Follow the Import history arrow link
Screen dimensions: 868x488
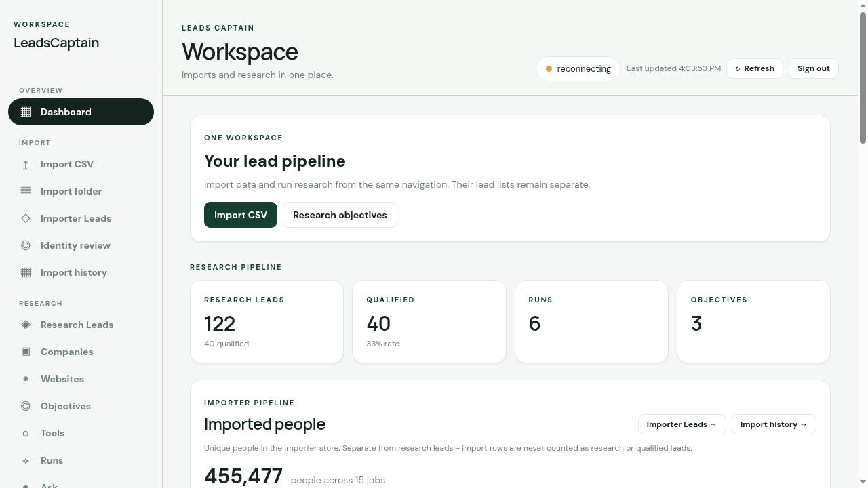click(774, 424)
